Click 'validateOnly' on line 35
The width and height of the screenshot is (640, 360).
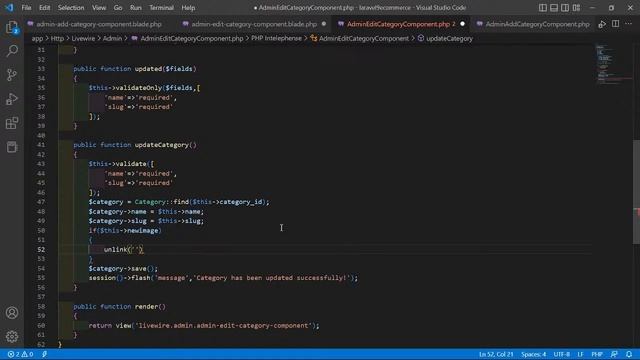coord(139,88)
